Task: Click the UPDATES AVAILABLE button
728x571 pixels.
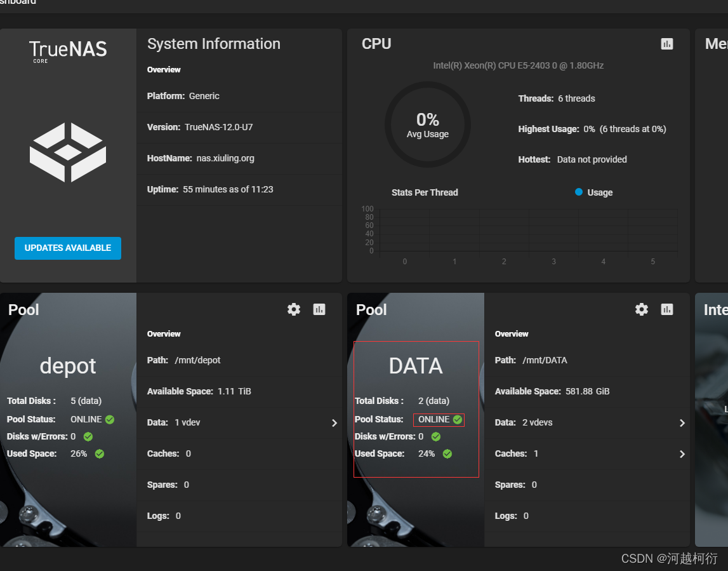Action: coord(68,248)
